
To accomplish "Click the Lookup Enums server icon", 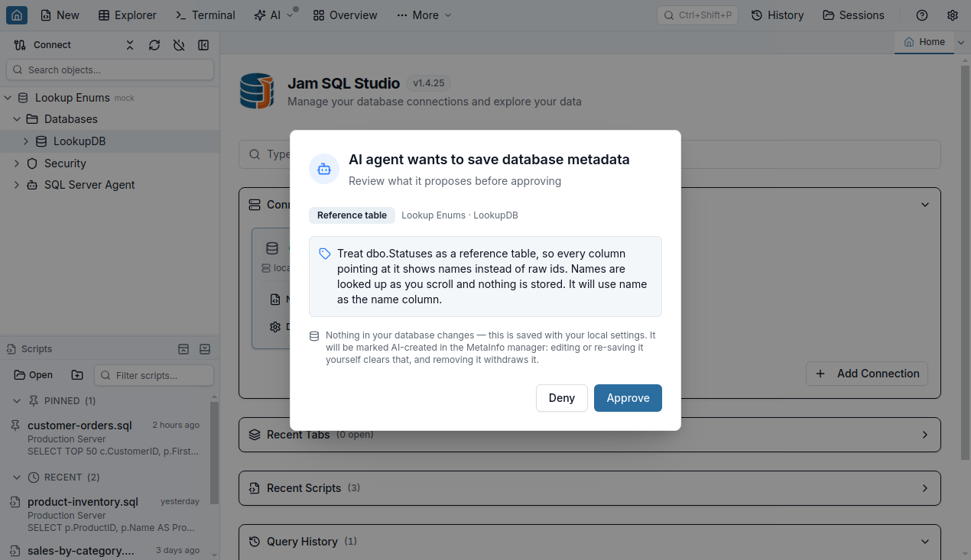I will [x=23, y=98].
